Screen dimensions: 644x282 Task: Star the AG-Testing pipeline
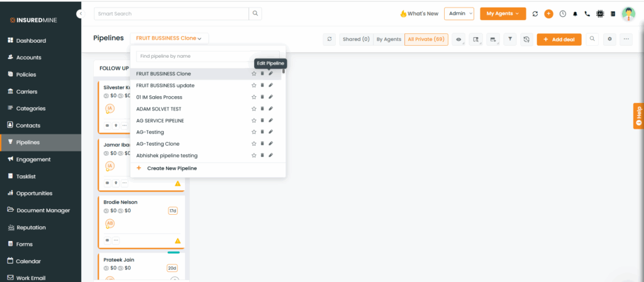(x=254, y=132)
